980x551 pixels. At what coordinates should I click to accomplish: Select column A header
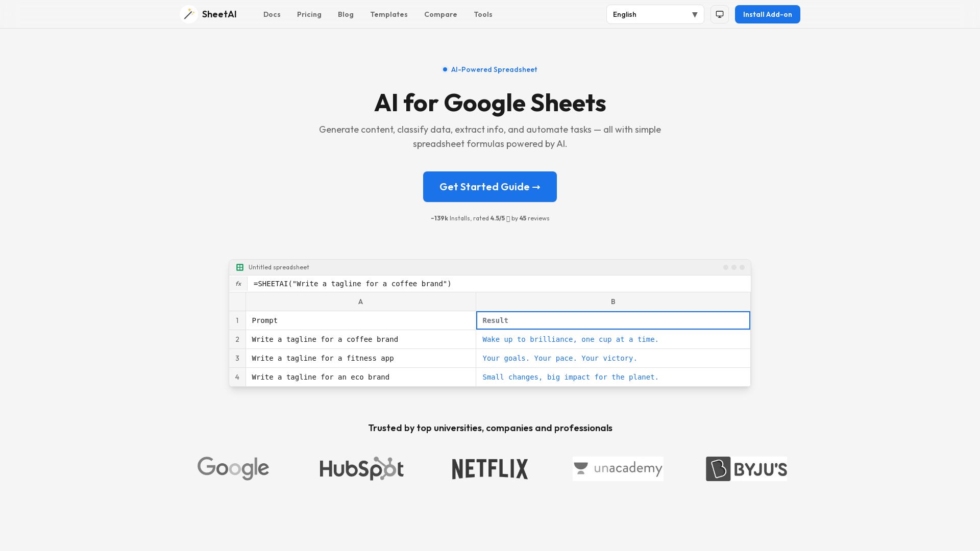(360, 302)
